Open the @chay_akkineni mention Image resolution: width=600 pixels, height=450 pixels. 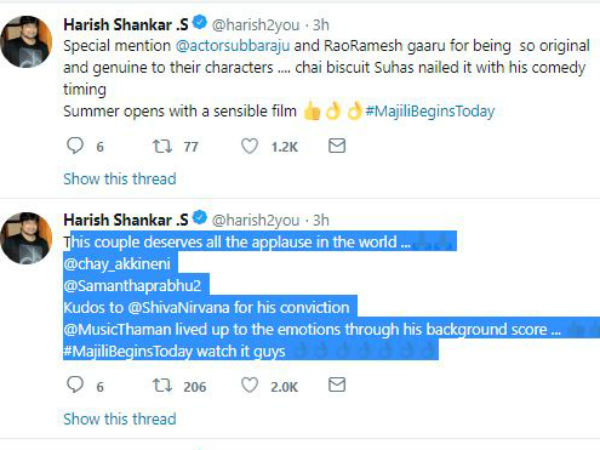[x=111, y=264]
